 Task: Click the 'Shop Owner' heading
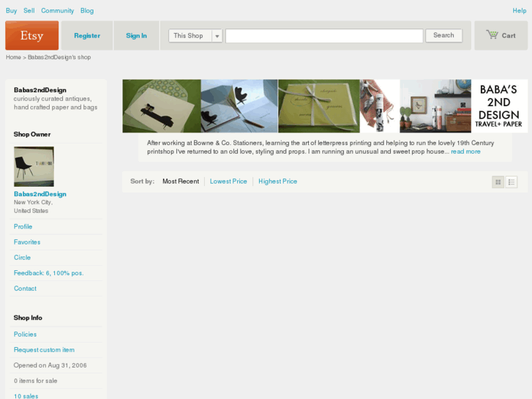pos(32,134)
